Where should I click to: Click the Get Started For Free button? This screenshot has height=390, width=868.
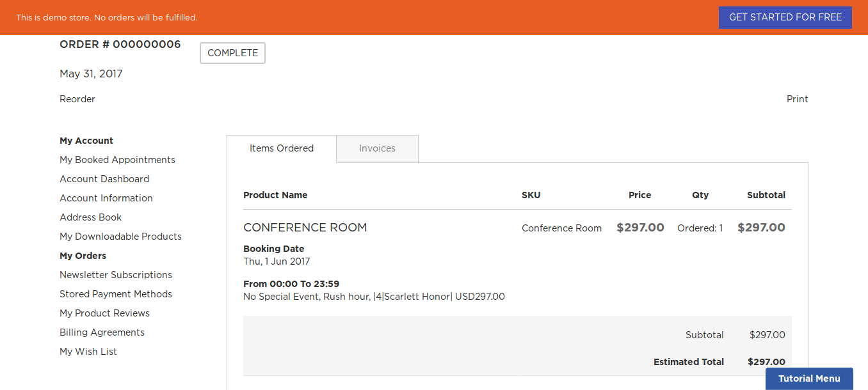[785, 17]
